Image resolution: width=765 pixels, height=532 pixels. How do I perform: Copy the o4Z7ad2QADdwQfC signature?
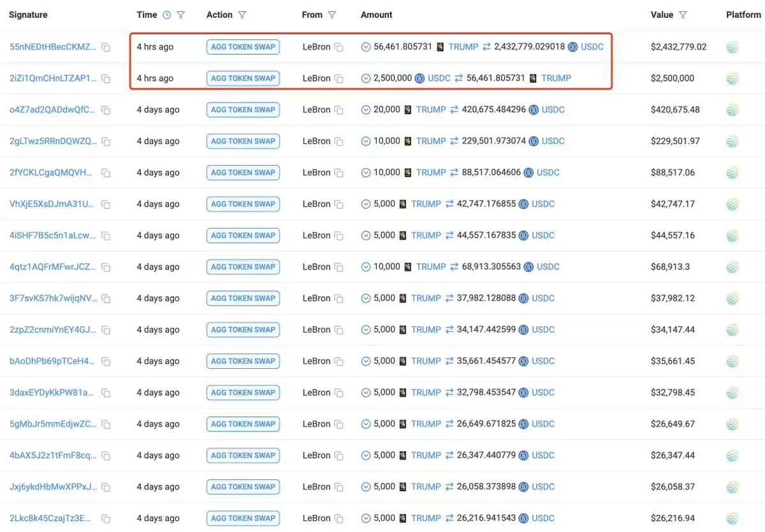106,110
